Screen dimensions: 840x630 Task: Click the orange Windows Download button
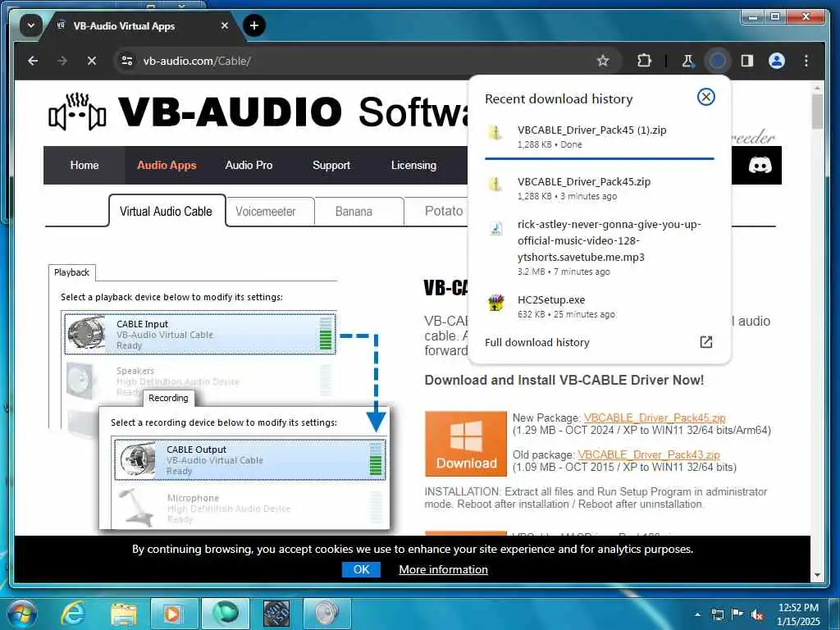click(466, 444)
